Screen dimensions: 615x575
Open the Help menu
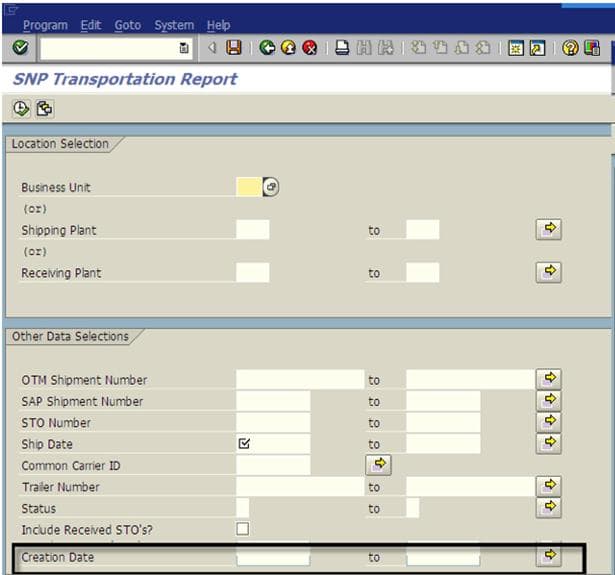[x=218, y=25]
